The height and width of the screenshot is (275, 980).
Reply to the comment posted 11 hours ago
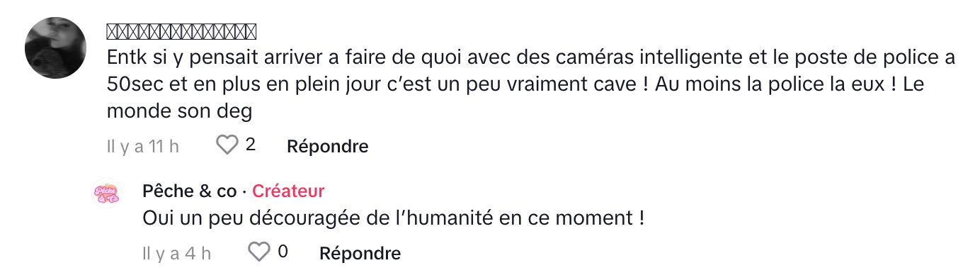tap(327, 147)
